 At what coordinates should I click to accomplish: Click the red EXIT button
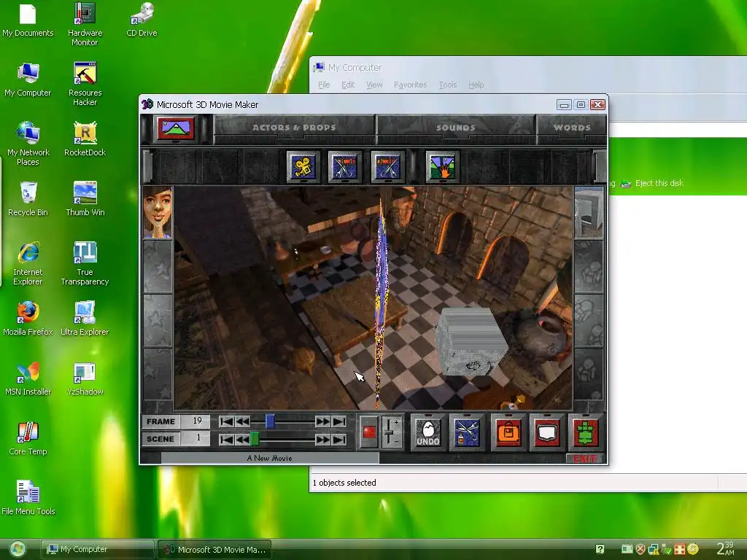(x=585, y=459)
